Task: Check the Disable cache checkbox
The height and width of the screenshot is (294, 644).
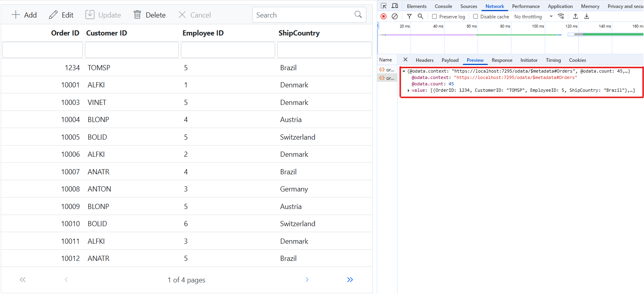Action: [476, 17]
